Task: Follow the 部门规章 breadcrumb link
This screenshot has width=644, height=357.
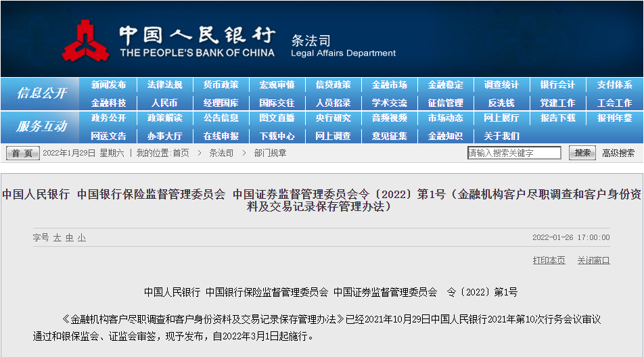Action: [x=271, y=153]
